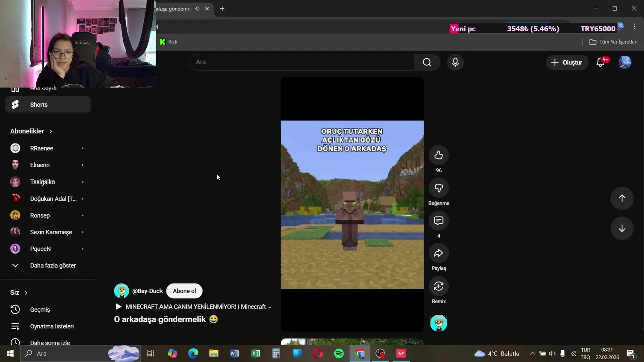Image resolution: width=644 pixels, height=362 pixels.
Task: Open the linked MINECRAFT AMA CANIM YENİLENMİYOR video
Action: tap(194, 307)
